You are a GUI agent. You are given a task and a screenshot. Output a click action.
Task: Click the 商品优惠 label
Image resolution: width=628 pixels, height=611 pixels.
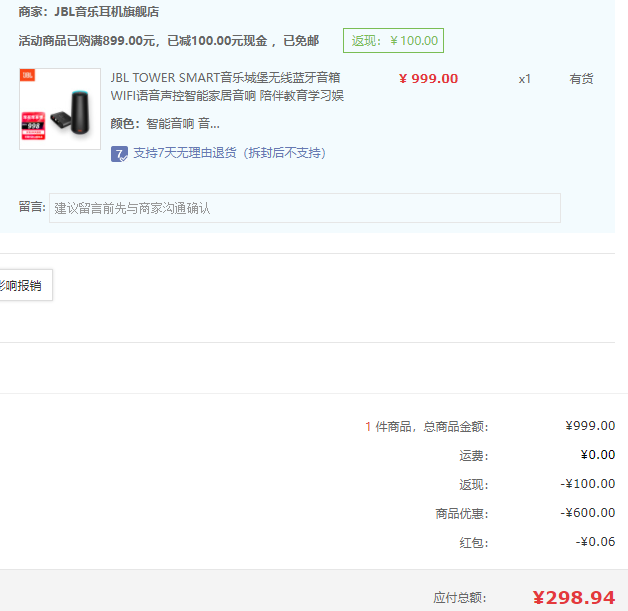(462, 514)
